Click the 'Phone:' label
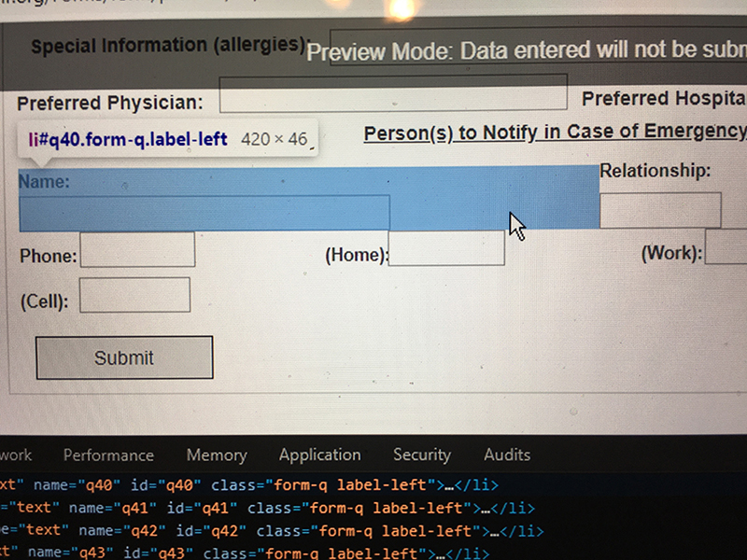 49,256
